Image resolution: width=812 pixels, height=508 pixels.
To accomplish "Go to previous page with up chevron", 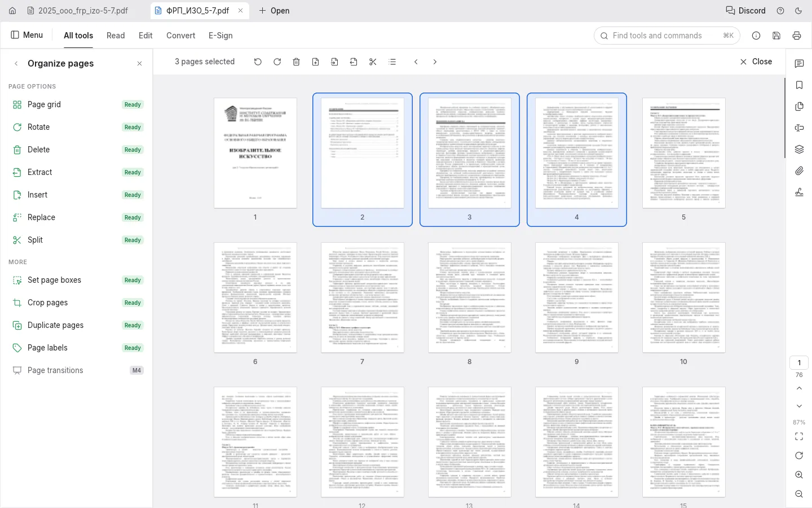I will click(x=799, y=388).
